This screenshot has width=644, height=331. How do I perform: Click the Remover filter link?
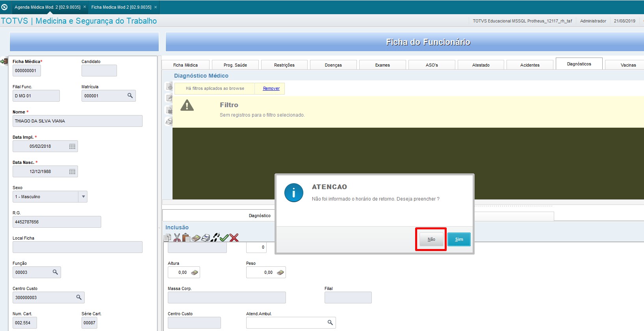coord(271,88)
